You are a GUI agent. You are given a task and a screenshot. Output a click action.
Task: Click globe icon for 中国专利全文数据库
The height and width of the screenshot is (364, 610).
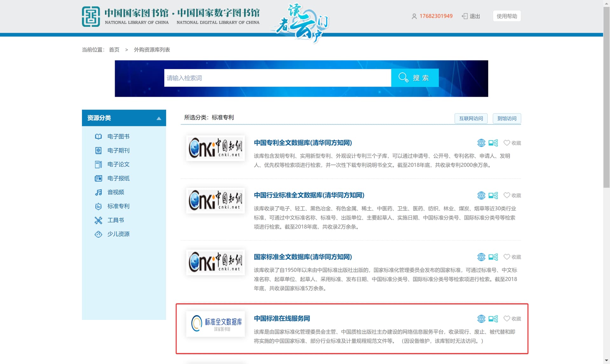[x=481, y=143]
